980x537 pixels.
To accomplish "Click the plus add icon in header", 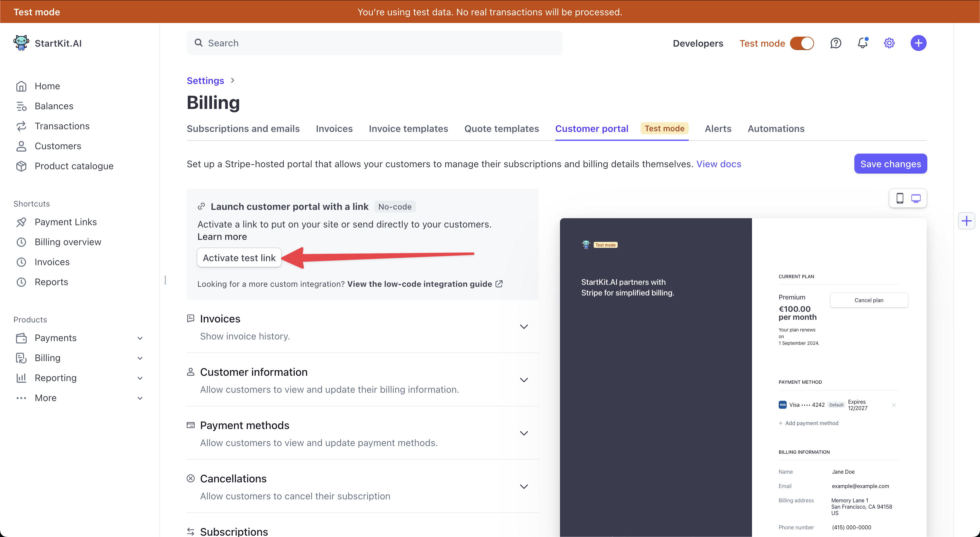I will [919, 42].
